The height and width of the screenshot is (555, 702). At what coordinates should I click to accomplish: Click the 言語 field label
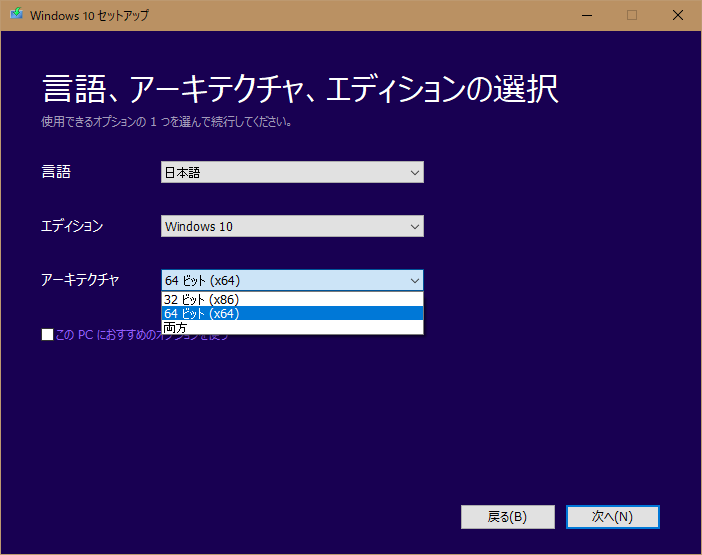(56, 172)
